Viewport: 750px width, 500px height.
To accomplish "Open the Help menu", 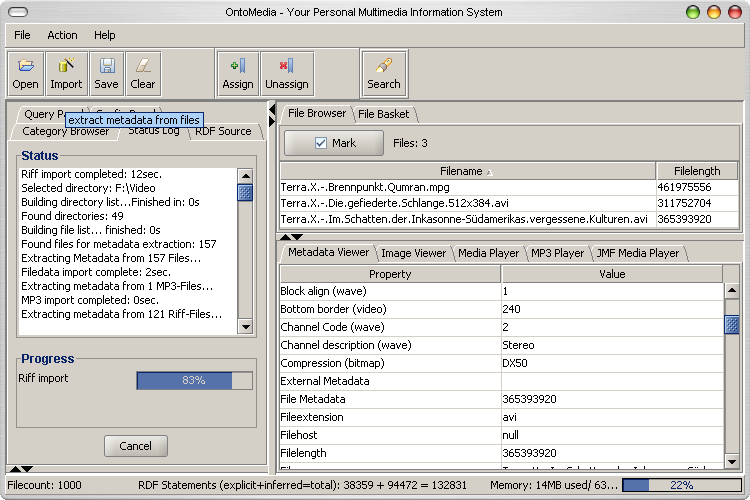I will point(104,35).
